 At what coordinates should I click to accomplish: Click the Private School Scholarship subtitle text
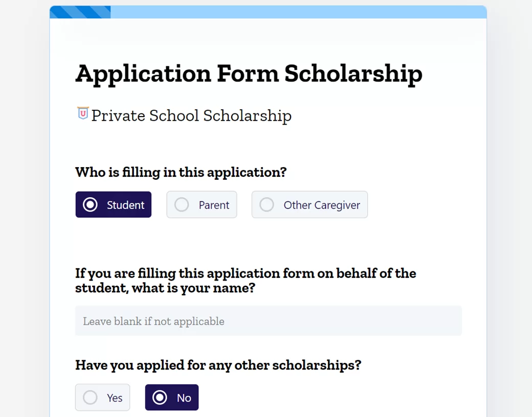click(191, 115)
